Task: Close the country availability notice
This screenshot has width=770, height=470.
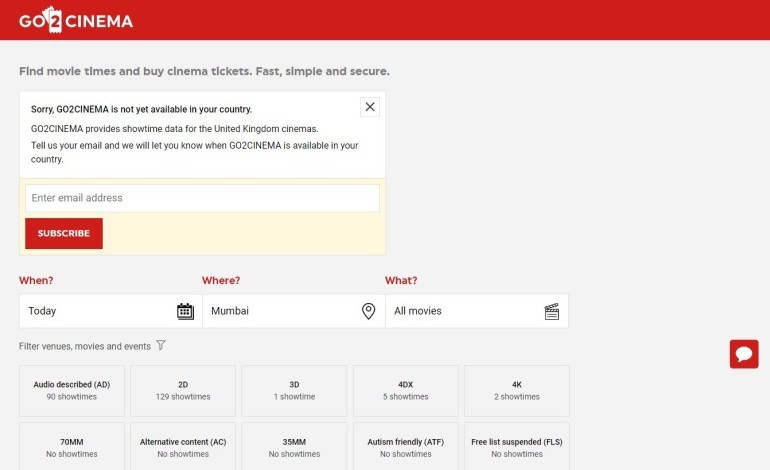Action: [370, 107]
